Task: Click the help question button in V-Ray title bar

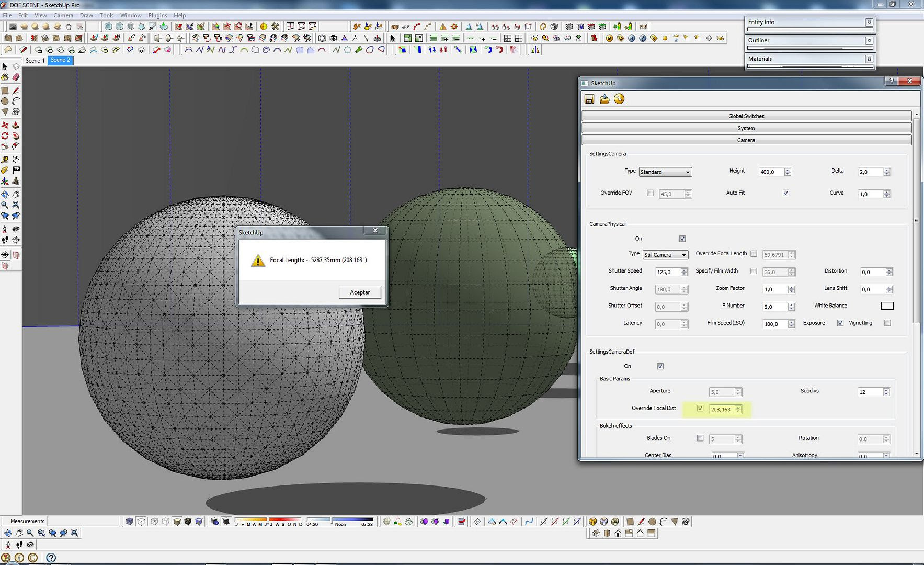Action: pos(891,81)
